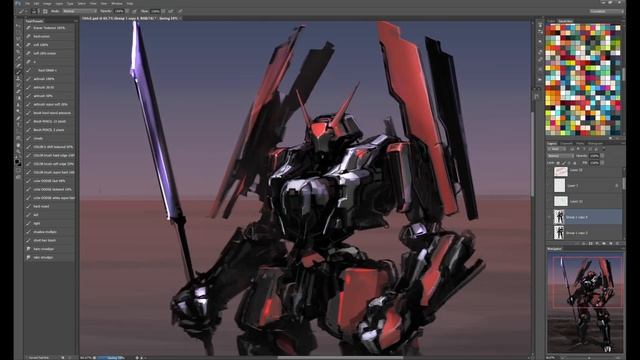Choose the hairs smudge preset

coord(50,249)
